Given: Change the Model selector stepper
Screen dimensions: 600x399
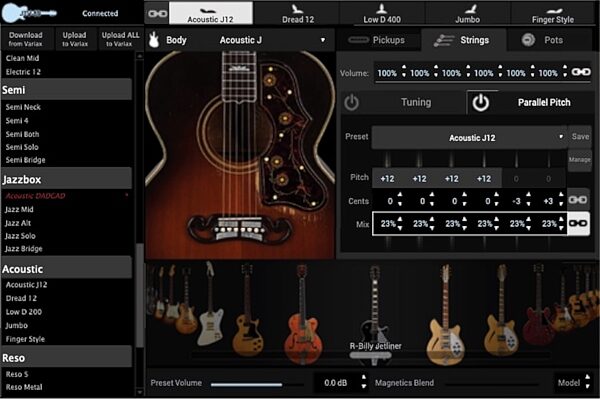Looking at the screenshot, I should (587, 382).
